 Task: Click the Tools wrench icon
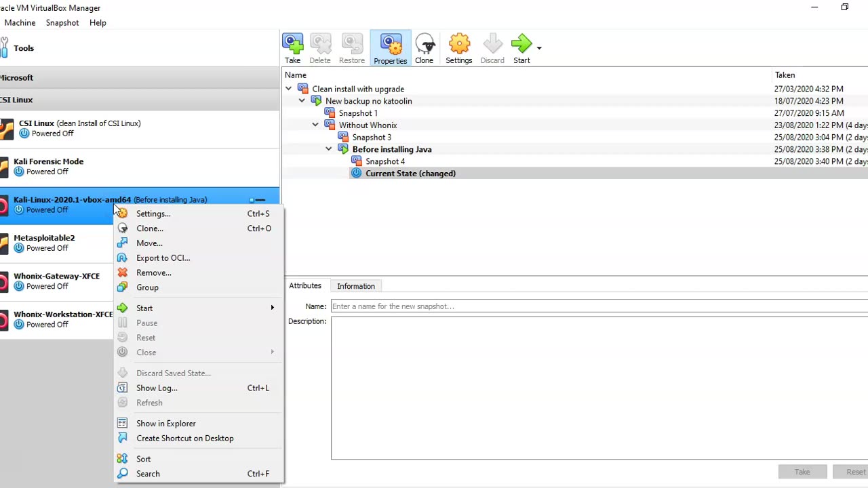click(x=5, y=48)
